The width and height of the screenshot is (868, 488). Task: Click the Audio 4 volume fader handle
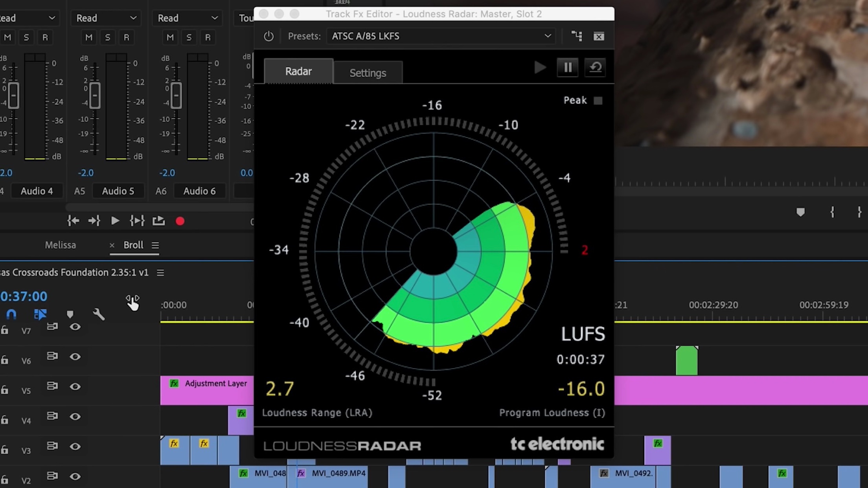click(x=13, y=95)
